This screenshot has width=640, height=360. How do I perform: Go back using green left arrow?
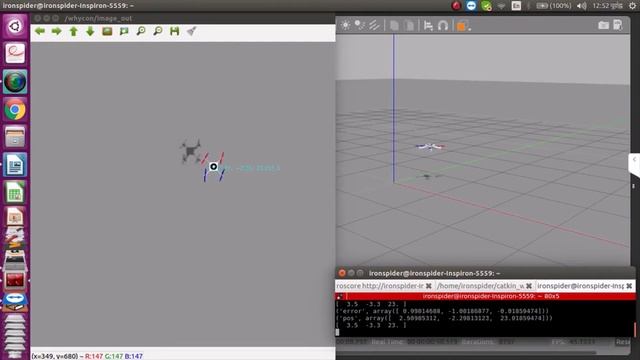tap(40, 31)
